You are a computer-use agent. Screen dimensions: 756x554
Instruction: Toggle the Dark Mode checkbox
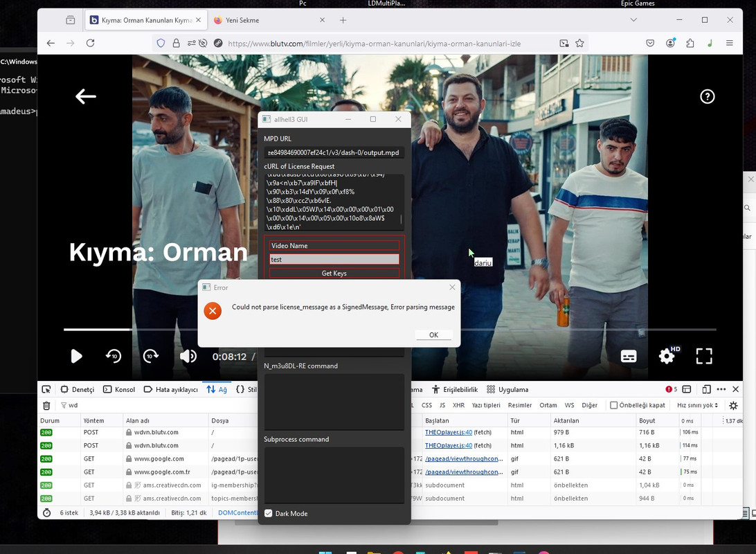(269, 513)
